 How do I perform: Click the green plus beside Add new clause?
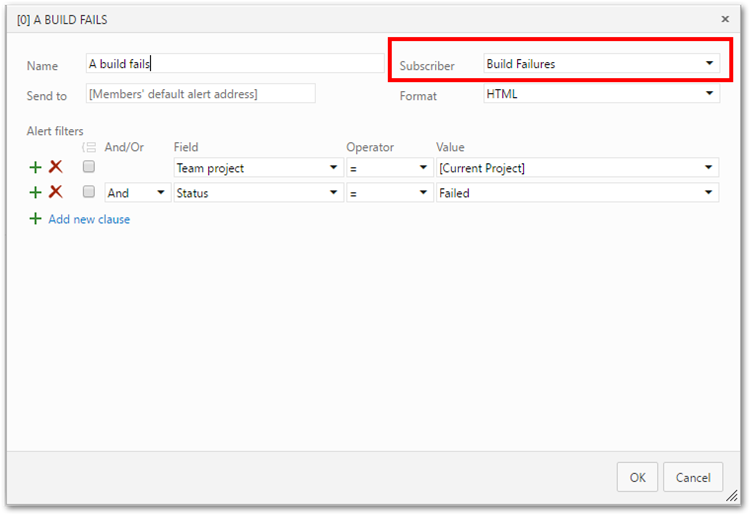click(x=35, y=219)
